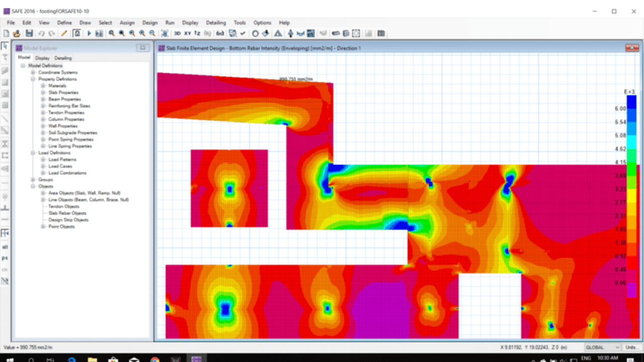The width and height of the screenshot is (644, 362).
Task: Click the first zoom magnifier icon
Action: 112,34
